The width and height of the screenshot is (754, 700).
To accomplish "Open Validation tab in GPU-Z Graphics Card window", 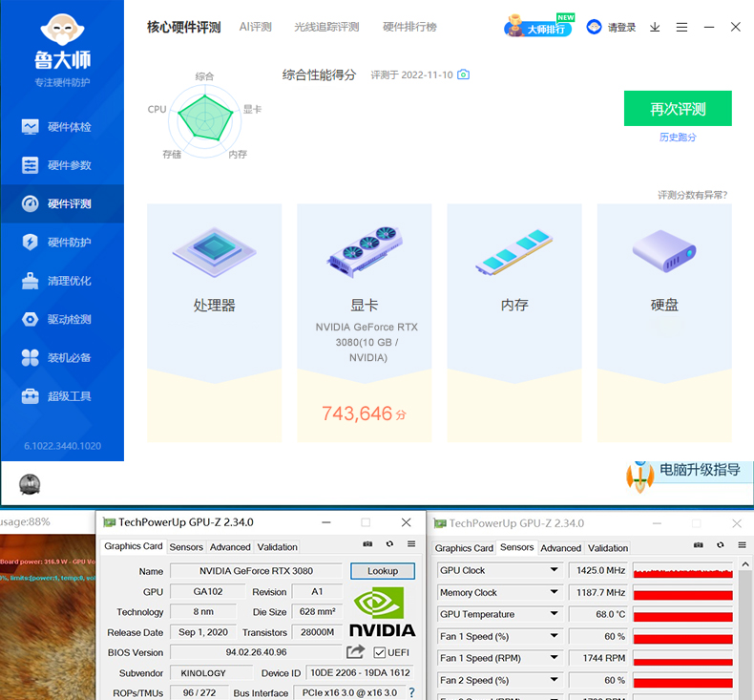I will [277, 547].
